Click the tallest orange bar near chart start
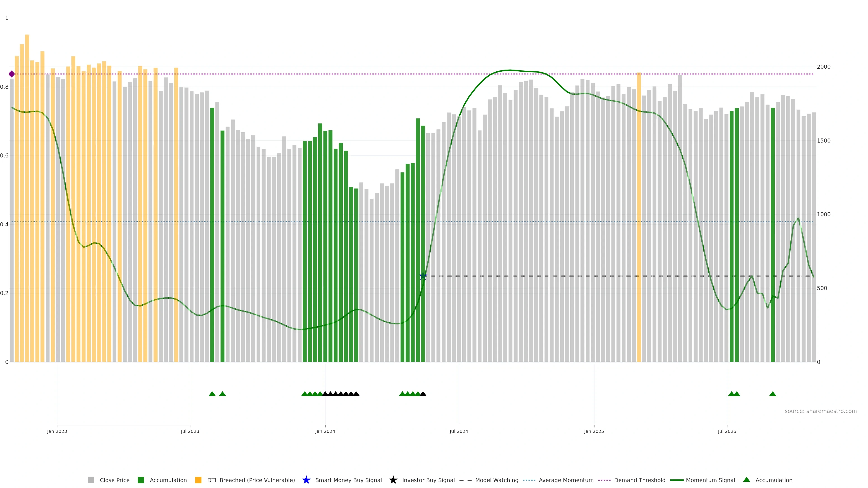This screenshot has width=868, height=488. click(27, 168)
